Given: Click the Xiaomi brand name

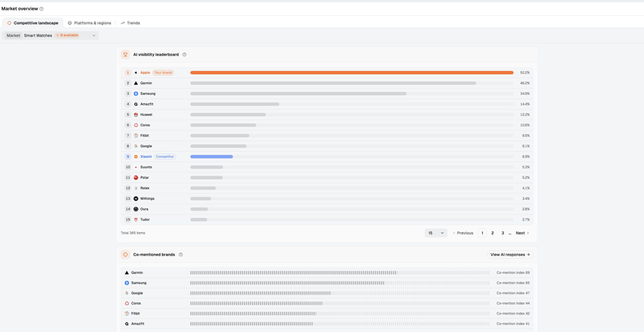Looking at the screenshot, I should click(x=146, y=156).
